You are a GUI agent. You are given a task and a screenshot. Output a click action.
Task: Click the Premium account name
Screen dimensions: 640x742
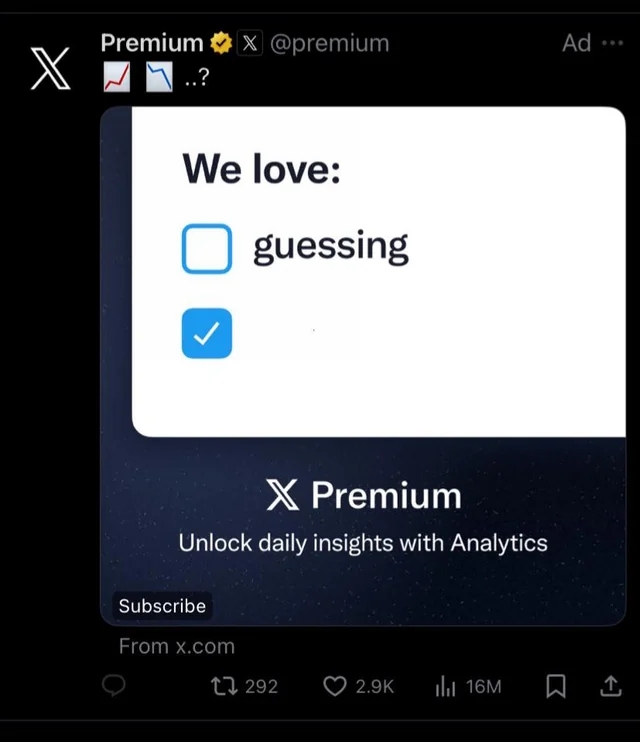click(x=152, y=43)
